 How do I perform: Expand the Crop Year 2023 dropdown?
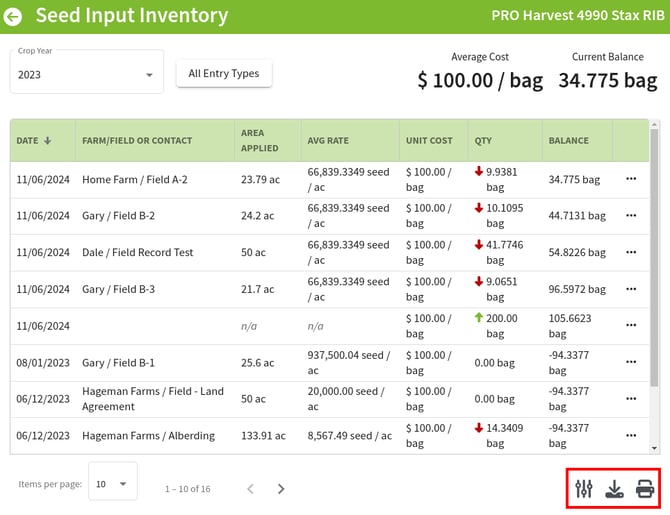[86, 74]
